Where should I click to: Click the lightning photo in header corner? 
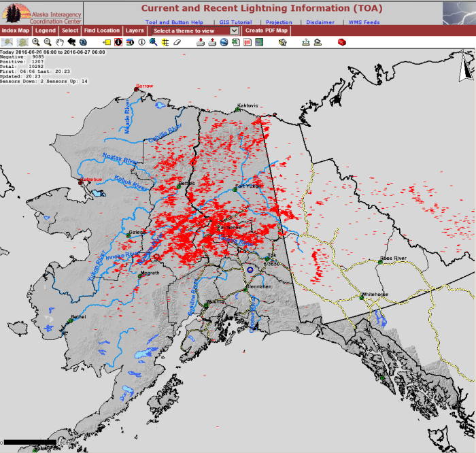click(x=459, y=14)
